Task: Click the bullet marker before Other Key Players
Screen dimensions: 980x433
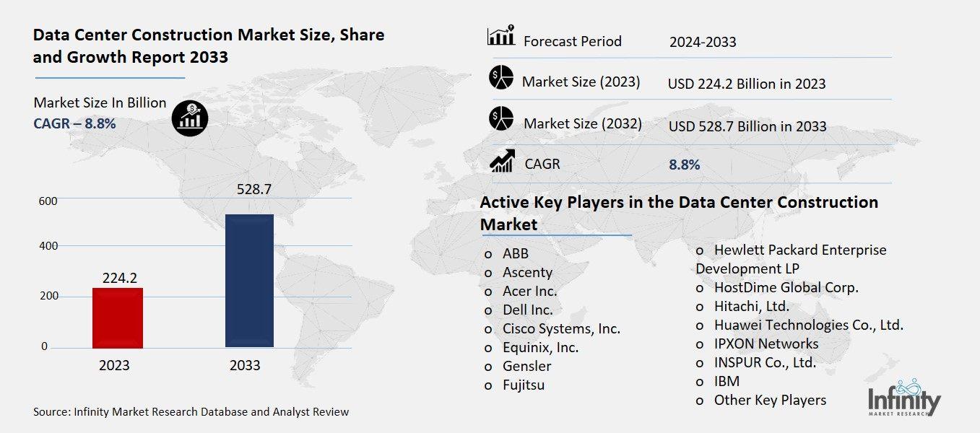Action: pos(698,401)
